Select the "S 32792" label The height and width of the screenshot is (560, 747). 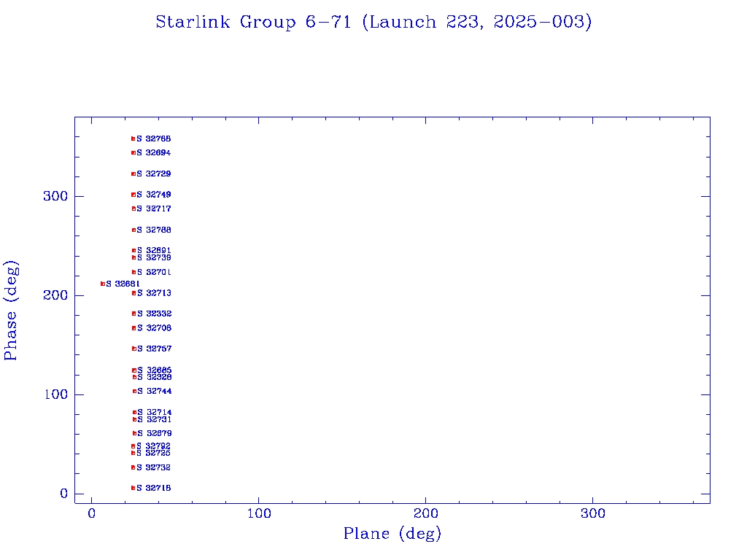click(153, 446)
